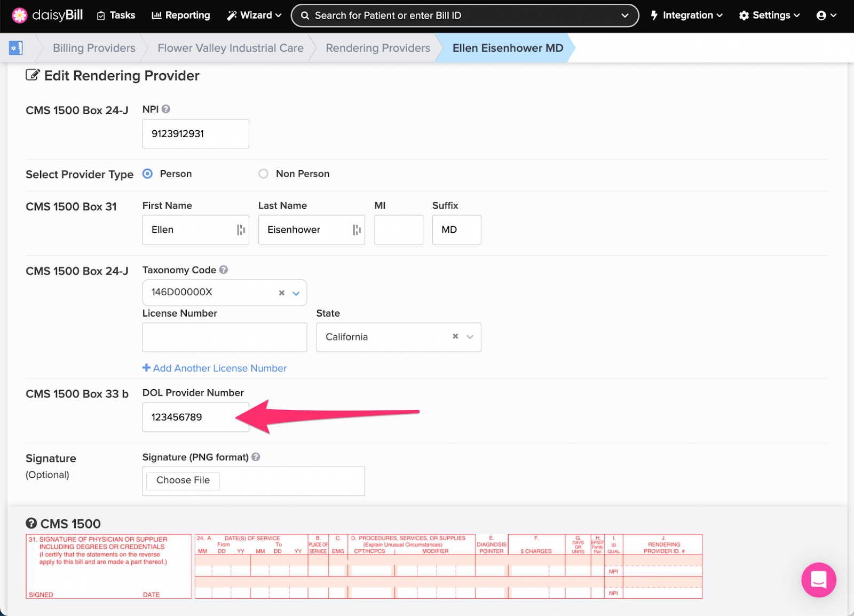Open the user account menu
The width and height of the screenshot is (854, 616).
pyautogui.click(x=826, y=15)
